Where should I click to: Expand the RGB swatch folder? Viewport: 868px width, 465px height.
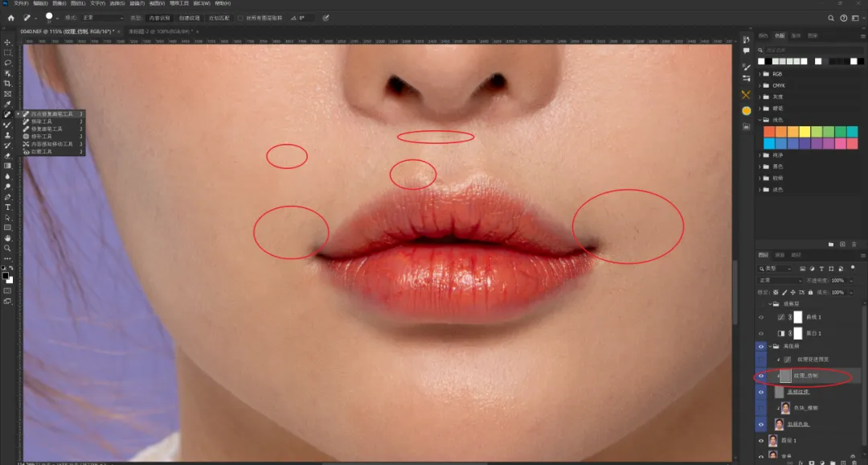[x=761, y=74]
